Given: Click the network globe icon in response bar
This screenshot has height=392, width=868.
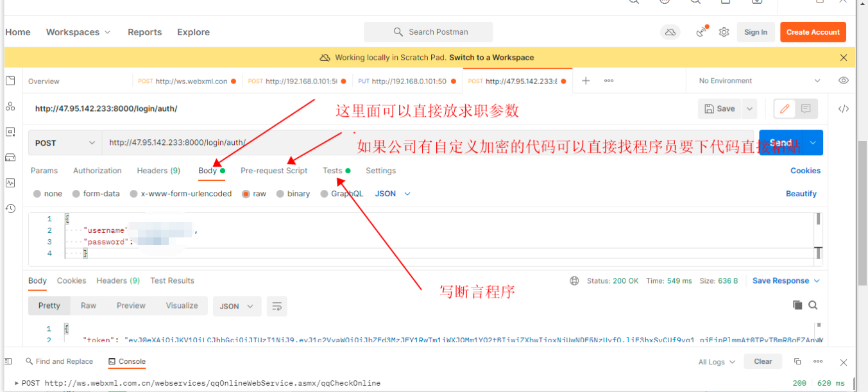Looking at the screenshot, I should (x=574, y=281).
